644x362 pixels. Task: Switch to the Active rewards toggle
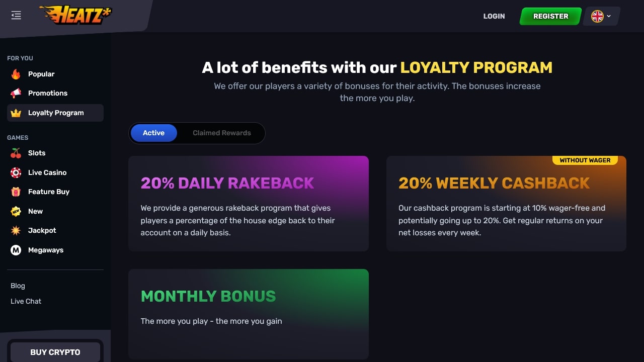click(x=153, y=133)
